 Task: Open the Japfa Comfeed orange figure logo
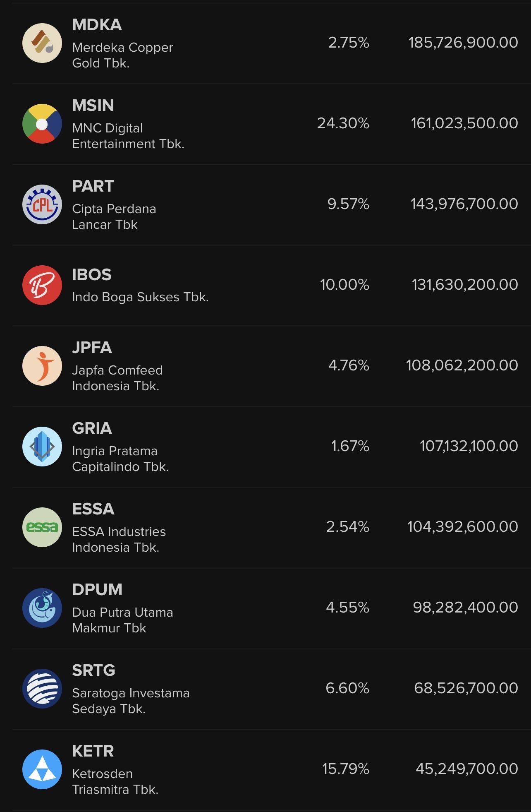pyautogui.click(x=42, y=366)
